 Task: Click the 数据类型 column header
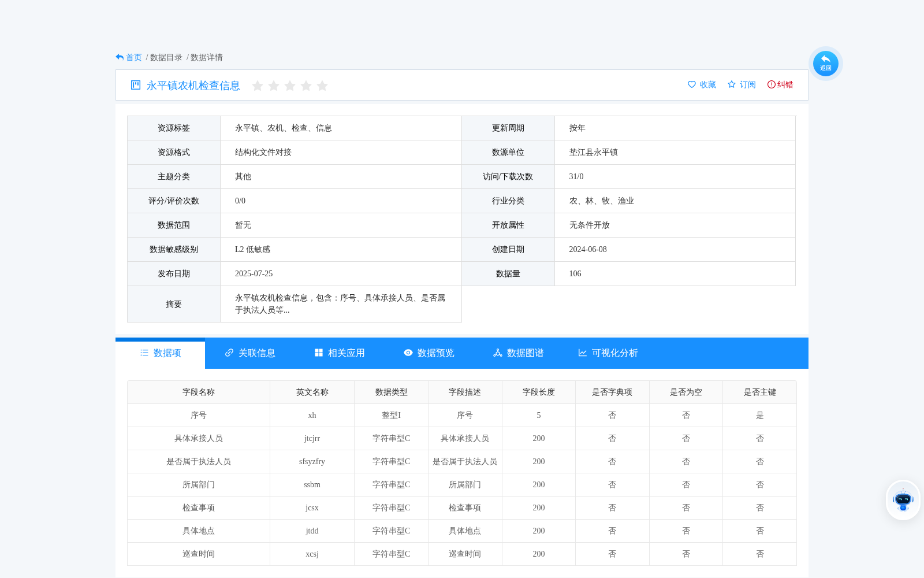pyautogui.click(x=392, y=392)
